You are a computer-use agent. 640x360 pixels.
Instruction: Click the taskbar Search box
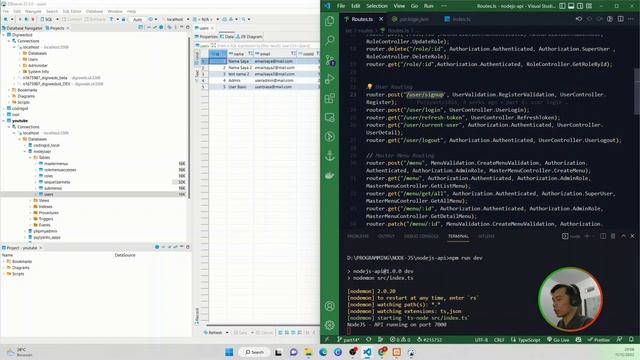click(x=255, y=352)
